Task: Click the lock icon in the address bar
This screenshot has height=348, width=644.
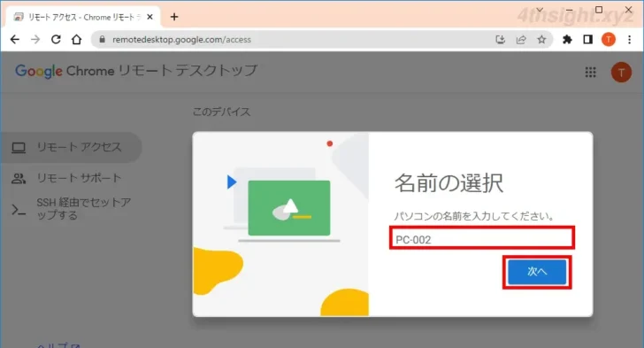Action: pos(103,40)
